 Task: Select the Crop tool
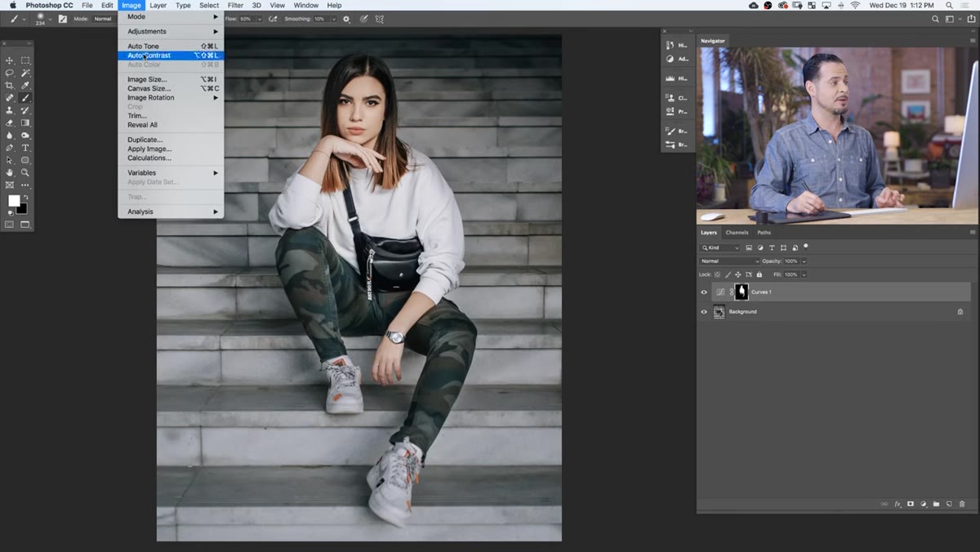[10, 85]
